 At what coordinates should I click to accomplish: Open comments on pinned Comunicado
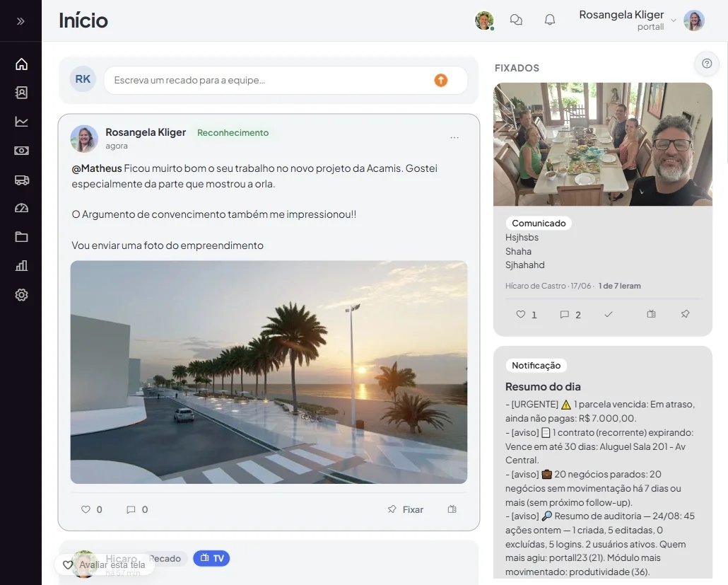[565, 315]
